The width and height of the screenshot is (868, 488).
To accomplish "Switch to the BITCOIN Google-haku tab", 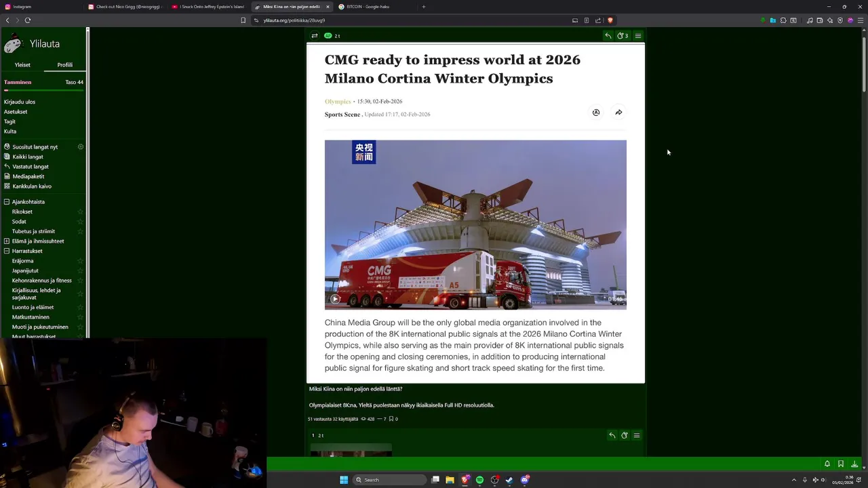I will tap(375, 7).
